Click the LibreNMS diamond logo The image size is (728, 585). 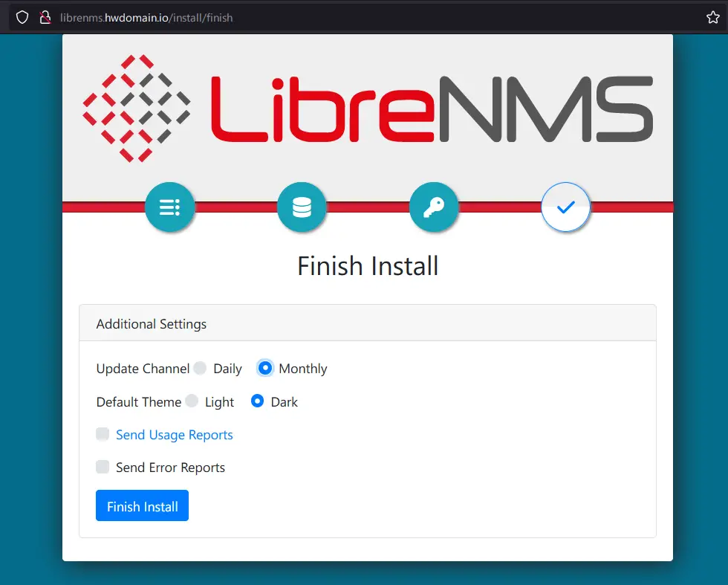tap(137, 107)
